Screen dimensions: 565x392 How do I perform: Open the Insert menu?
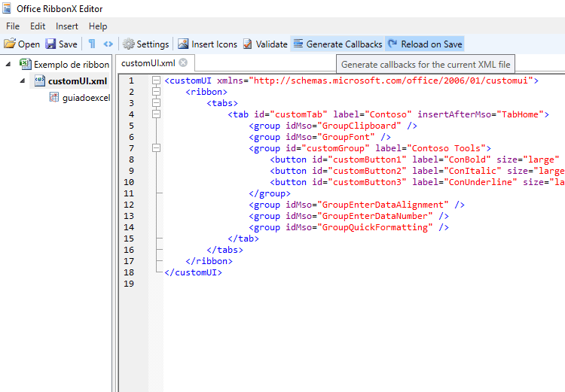[x=67, y=26]
